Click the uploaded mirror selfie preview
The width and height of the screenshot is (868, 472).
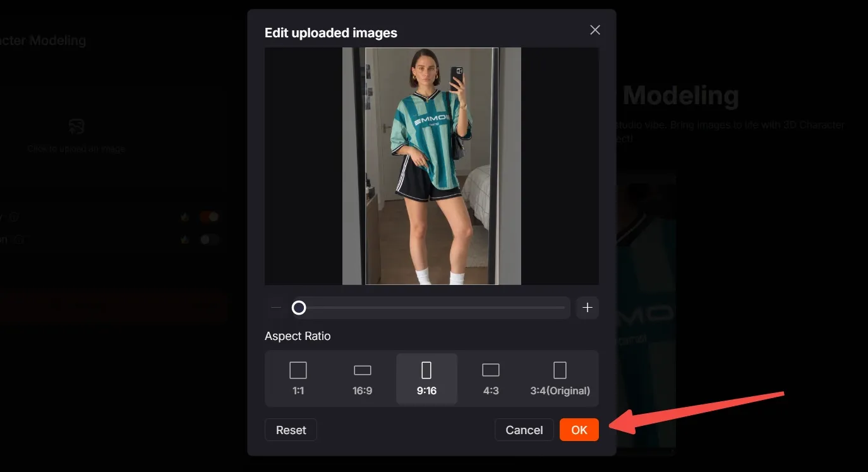coord(431,166)
